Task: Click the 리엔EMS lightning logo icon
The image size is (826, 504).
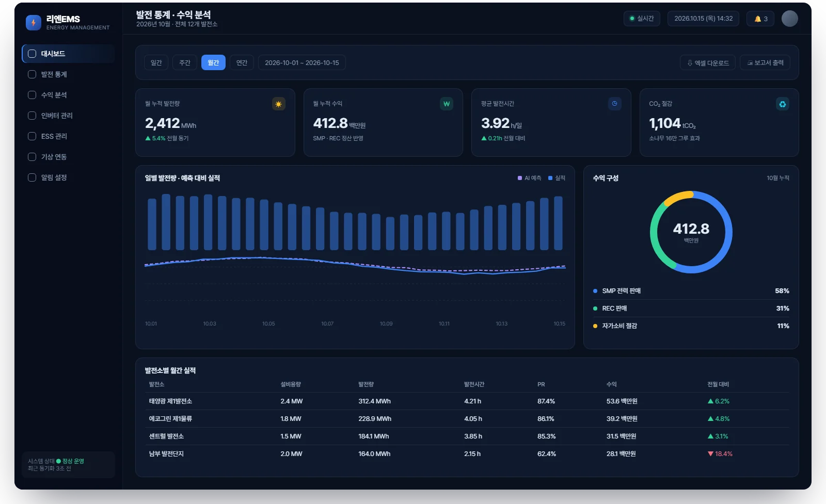Action: 34,23
